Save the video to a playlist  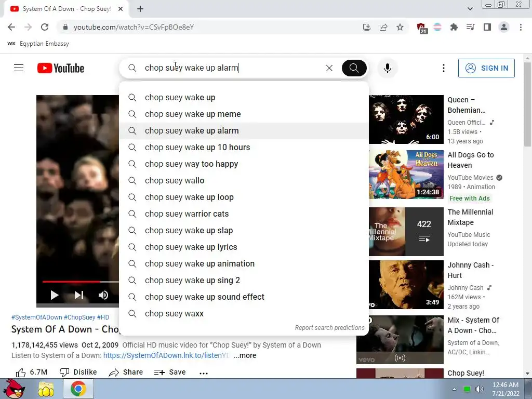(170, 372)
